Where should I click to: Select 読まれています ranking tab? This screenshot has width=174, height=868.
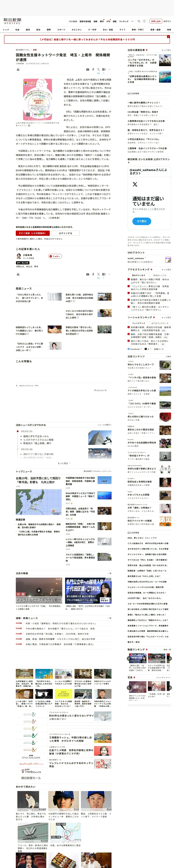[138, 275]
